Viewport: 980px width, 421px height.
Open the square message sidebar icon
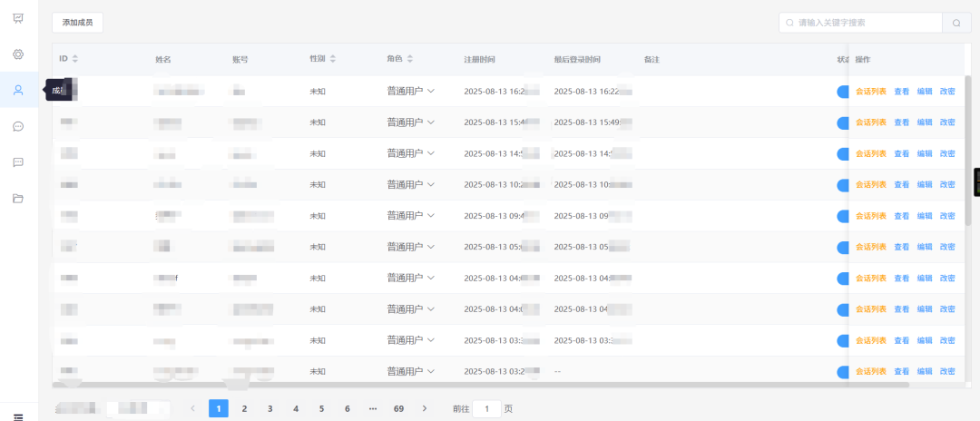click(x=18, y=162)
